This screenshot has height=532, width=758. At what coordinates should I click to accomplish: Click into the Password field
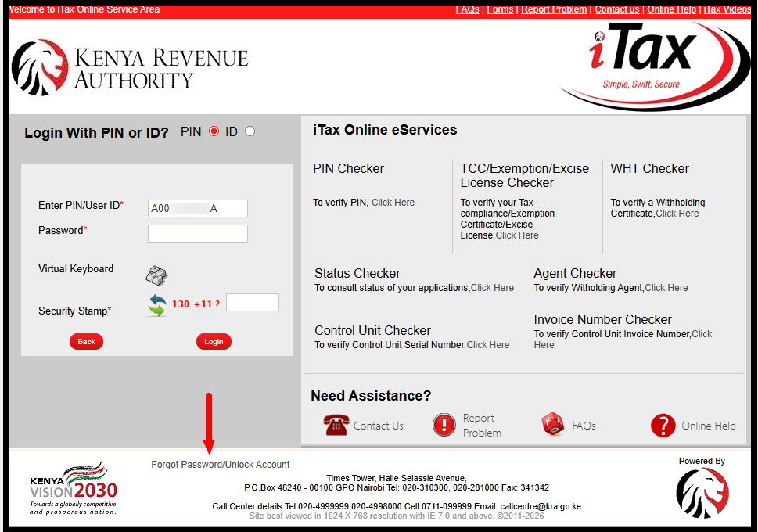tap(197, 233)
